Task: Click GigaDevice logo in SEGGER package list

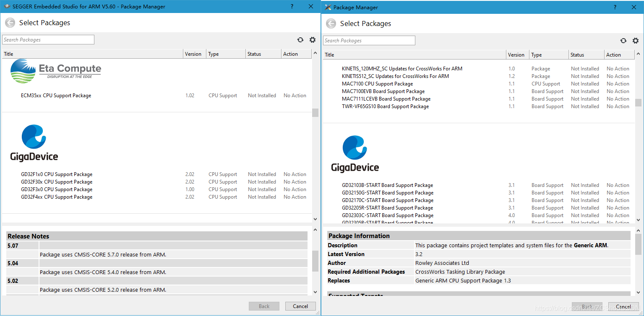Action: [x=34, y=143]
